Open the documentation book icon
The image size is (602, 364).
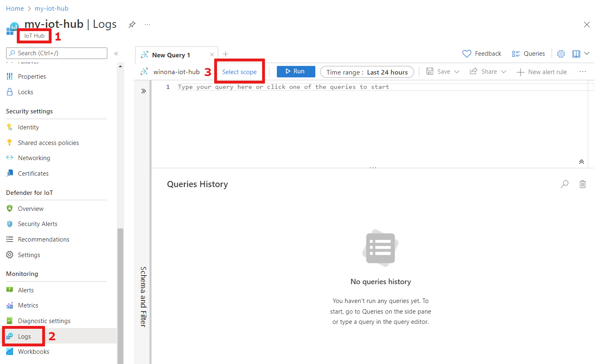click(x=576, y=54)
